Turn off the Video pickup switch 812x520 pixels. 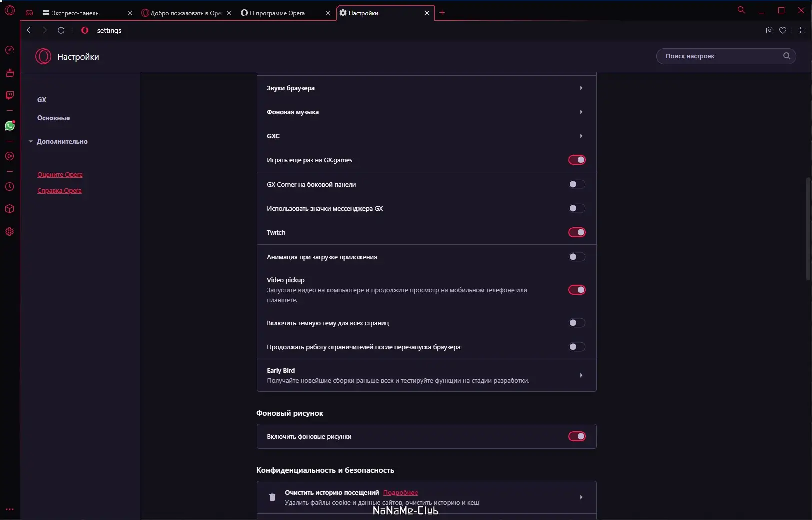click(x=577, y=290)
